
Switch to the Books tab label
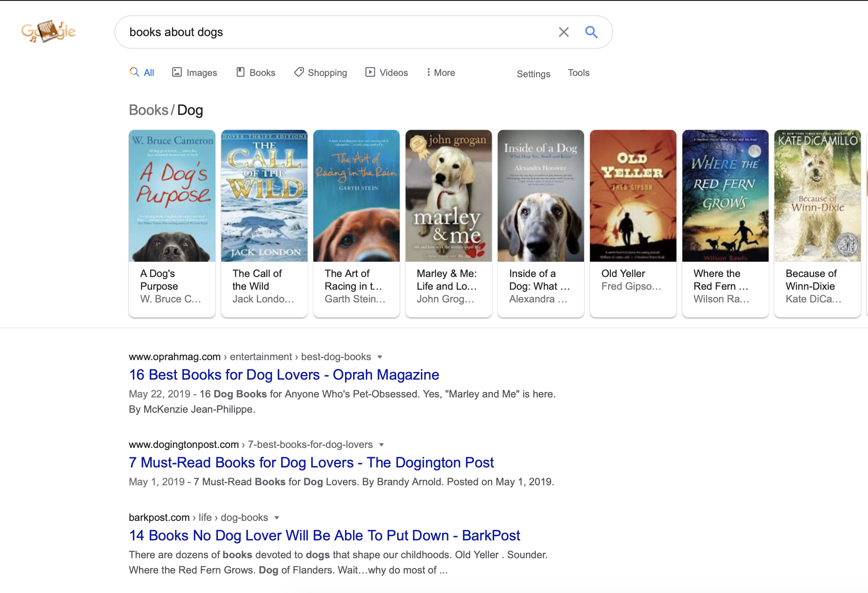pos(262,73)
